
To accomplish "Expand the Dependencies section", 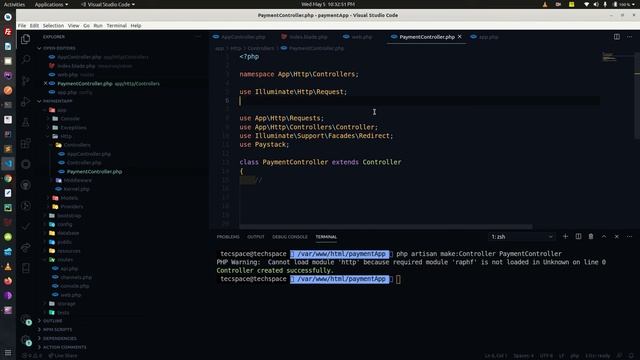I will (x=60, y=338).
